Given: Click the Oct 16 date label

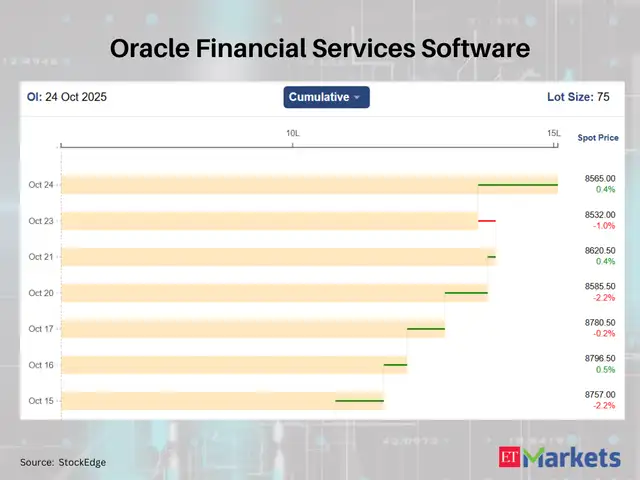Looking at the screenshot, I should coord(41,365).
